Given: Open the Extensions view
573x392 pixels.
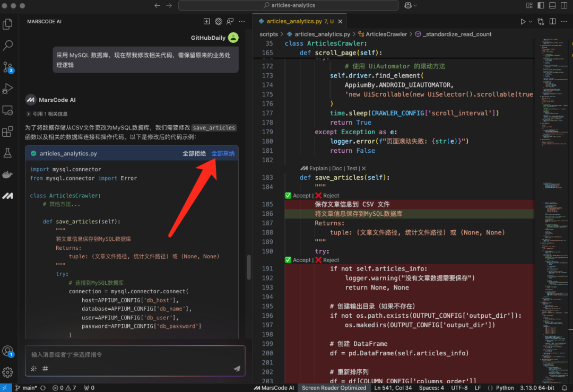Looking at the screenshot, I should (7, 132).
